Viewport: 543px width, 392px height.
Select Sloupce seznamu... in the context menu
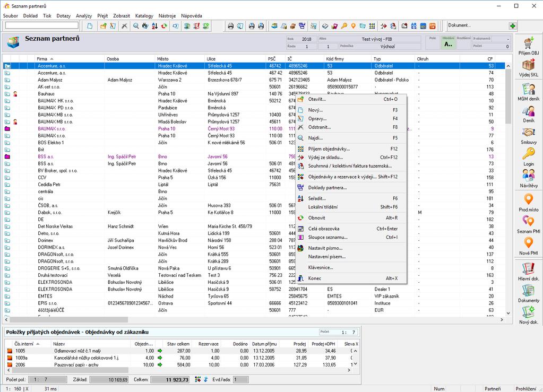[x=351, y=237]
